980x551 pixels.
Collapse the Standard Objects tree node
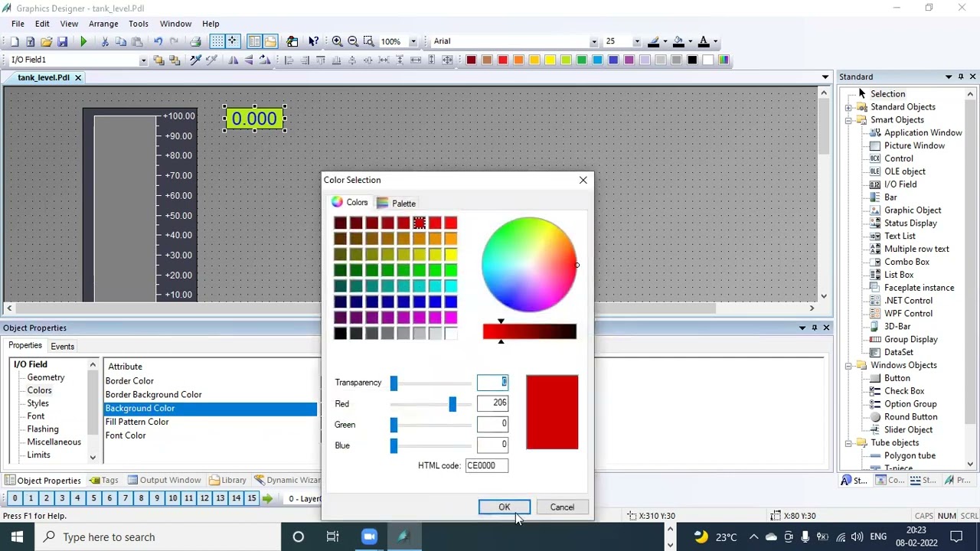click(x=849, y=107)
